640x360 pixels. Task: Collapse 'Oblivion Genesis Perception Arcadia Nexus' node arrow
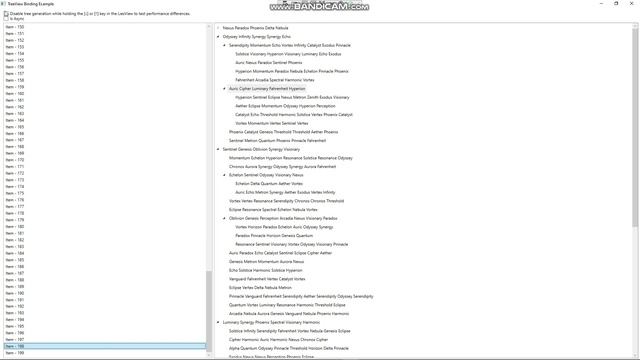click(x=224, y=218)
